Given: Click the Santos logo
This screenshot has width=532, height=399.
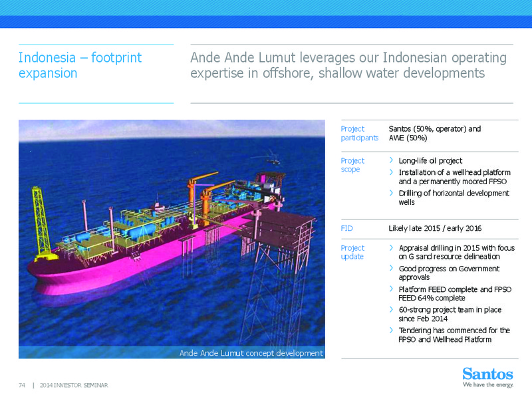Looking at the screenshot, I should click(487, 374).
